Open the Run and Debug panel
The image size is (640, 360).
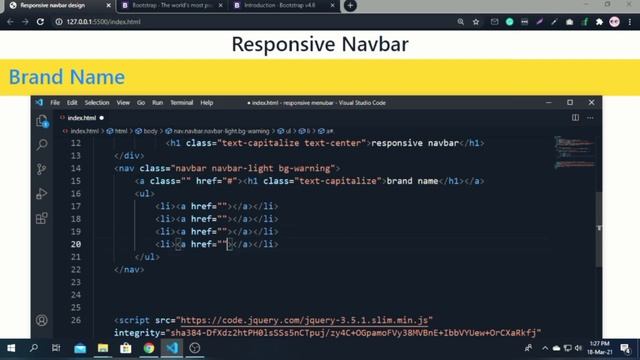(42, 193)
